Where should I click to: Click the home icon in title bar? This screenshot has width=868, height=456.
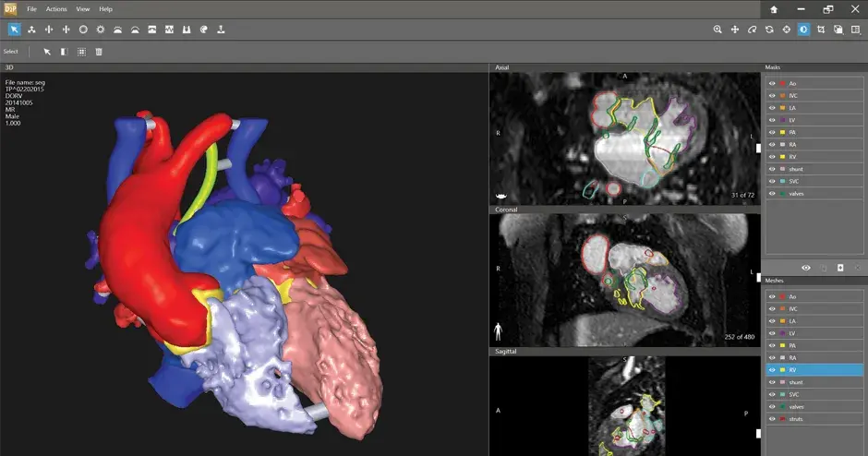click(774, 9)
